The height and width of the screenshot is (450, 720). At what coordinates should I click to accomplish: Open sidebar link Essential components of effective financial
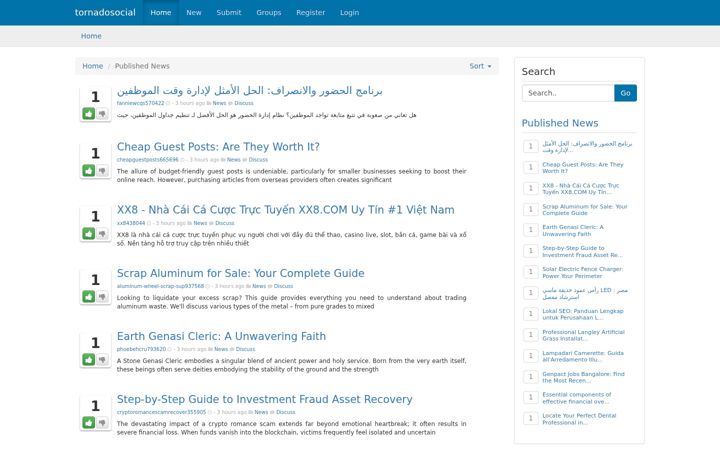(x=577, y=398)
